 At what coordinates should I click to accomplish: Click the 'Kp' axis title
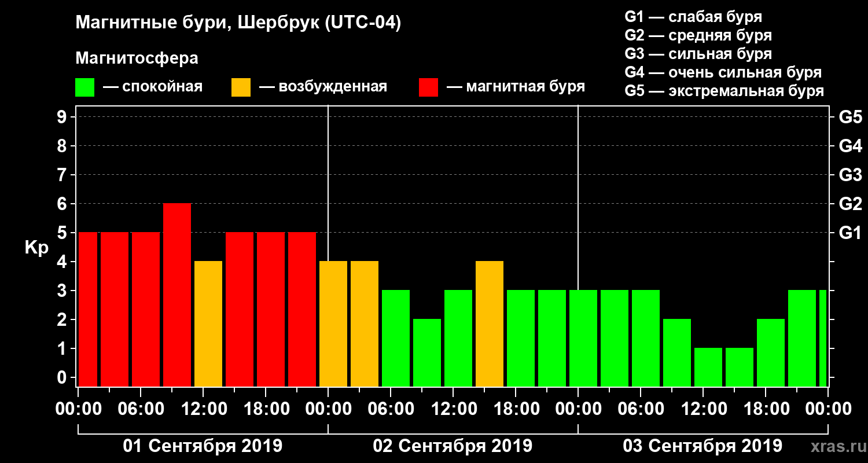(x=36, y=248)
